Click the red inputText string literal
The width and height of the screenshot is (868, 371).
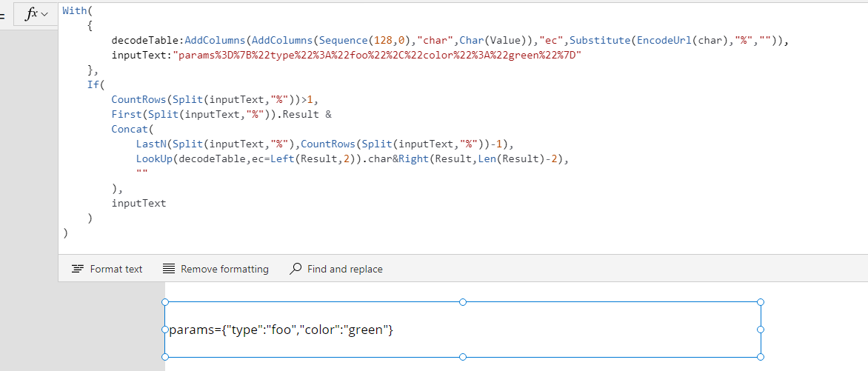click(376, 56)
